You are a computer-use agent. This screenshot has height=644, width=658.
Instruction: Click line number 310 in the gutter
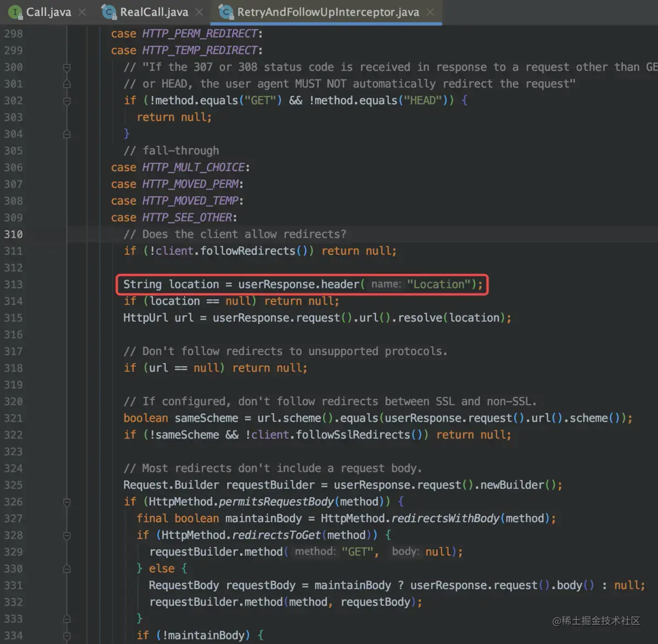click(14, 235)
